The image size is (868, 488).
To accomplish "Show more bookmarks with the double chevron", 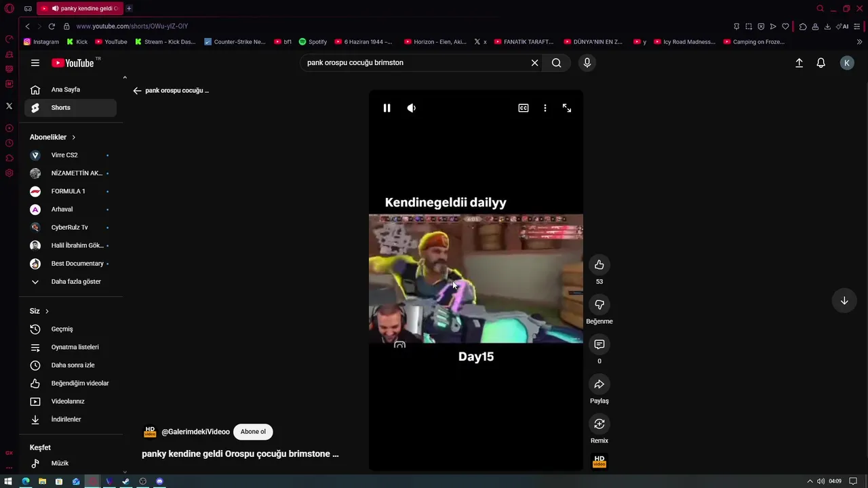I will point(860,42).
